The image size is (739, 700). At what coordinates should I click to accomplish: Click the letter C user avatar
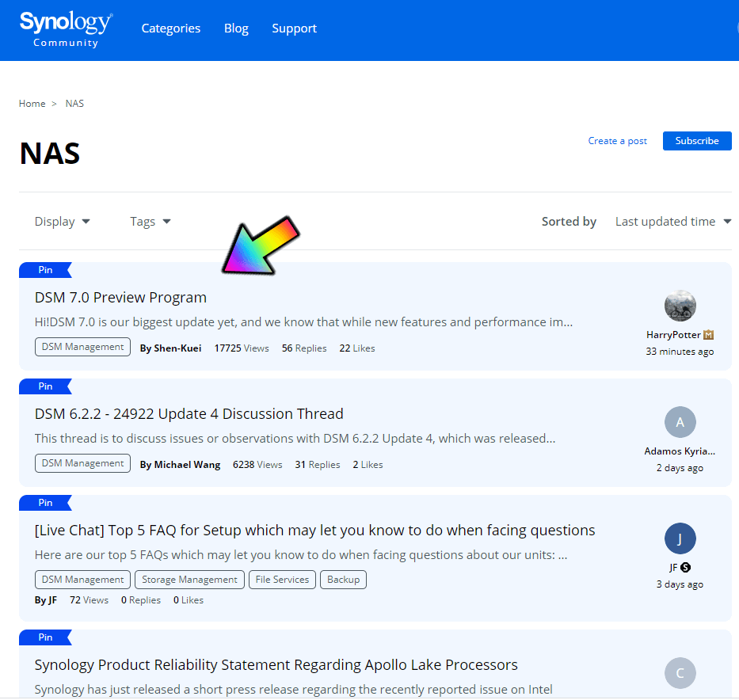click(680, 673)
